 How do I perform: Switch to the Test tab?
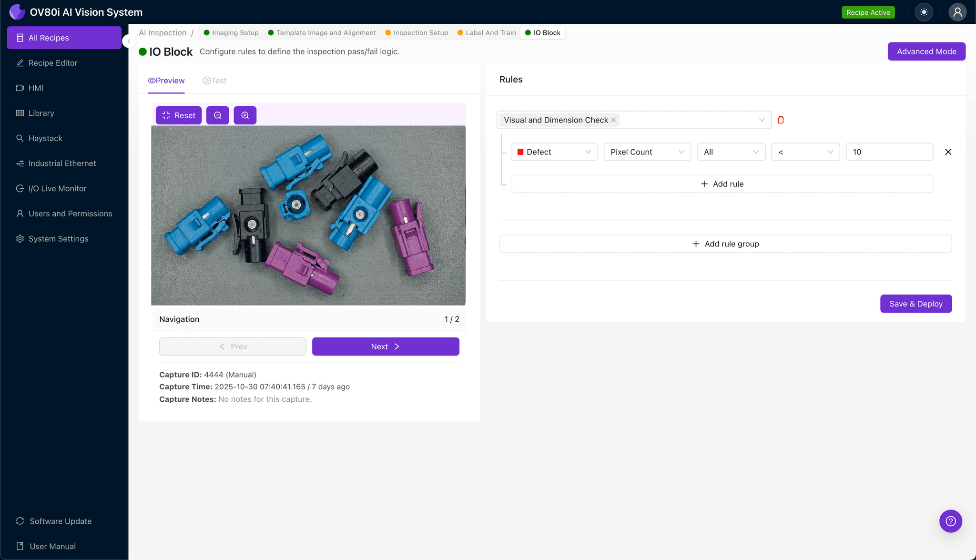pos(214,80)
